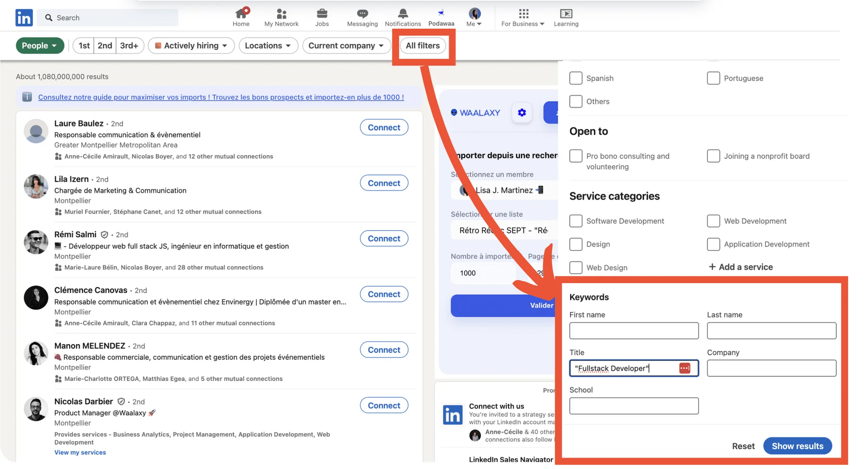Check the Portuguese language checkbox

713,78
